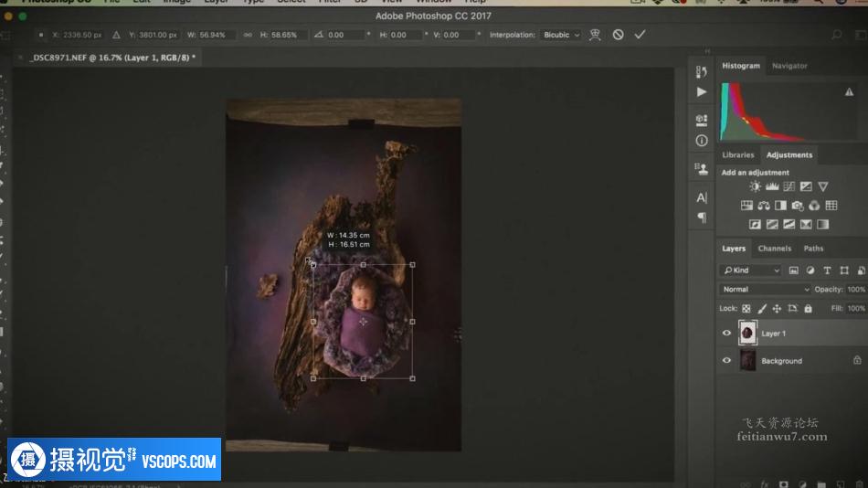868x488 pixels.
Task: Toggle lock all padlock icon
Action: [x=809, y=309]
